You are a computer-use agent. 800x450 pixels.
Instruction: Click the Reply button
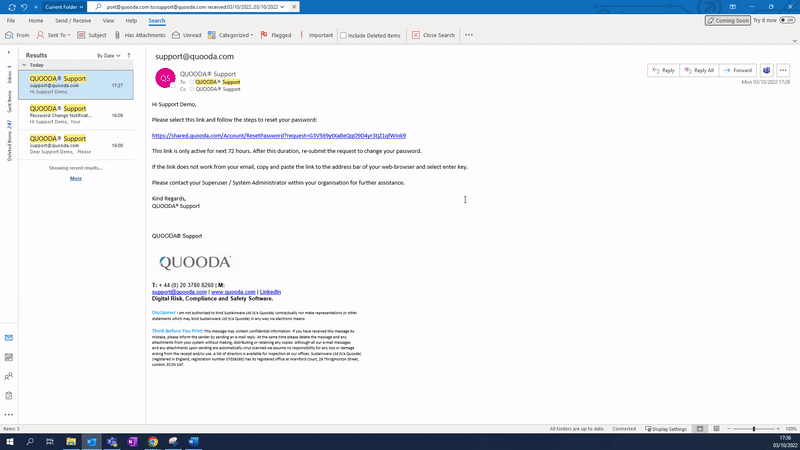(663, 70)
